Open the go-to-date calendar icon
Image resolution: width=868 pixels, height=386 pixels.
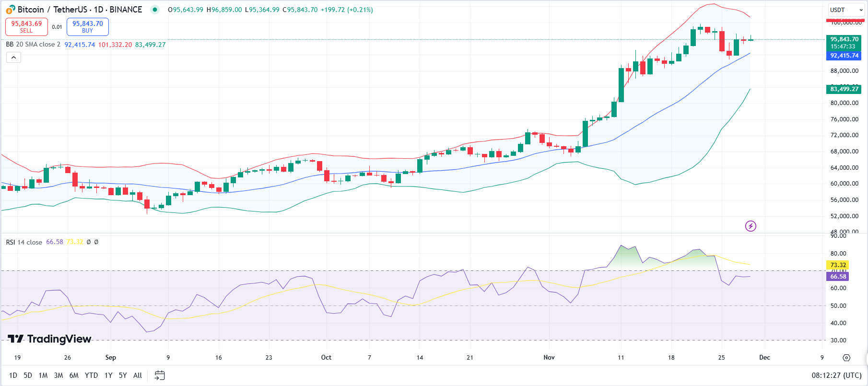160,375
